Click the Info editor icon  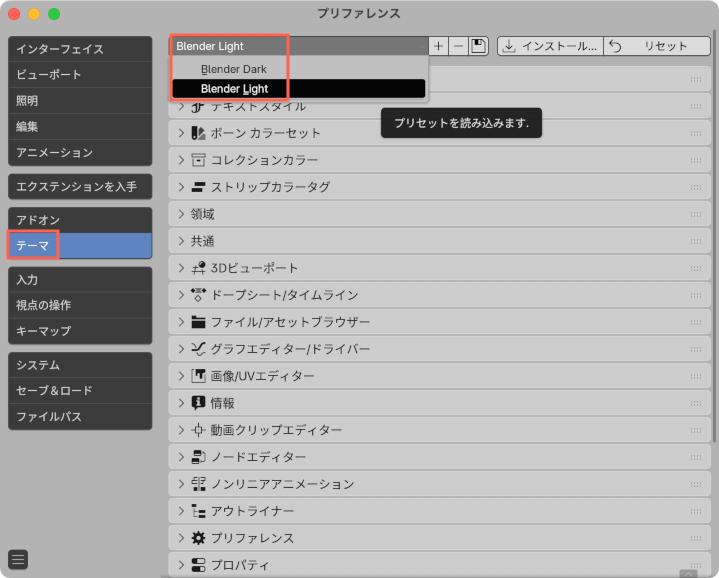point(198,403)
